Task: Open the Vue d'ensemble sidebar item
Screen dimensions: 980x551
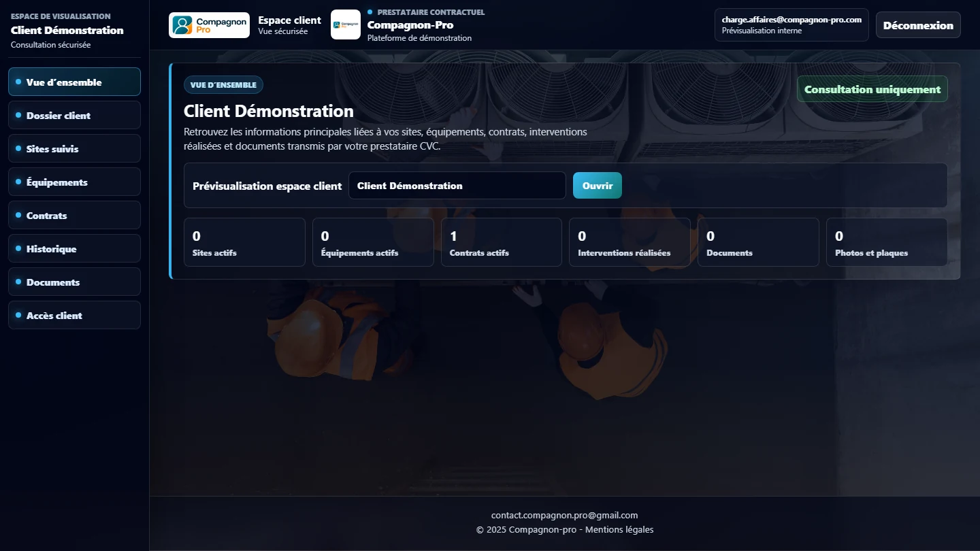Action: coord(74,82)
